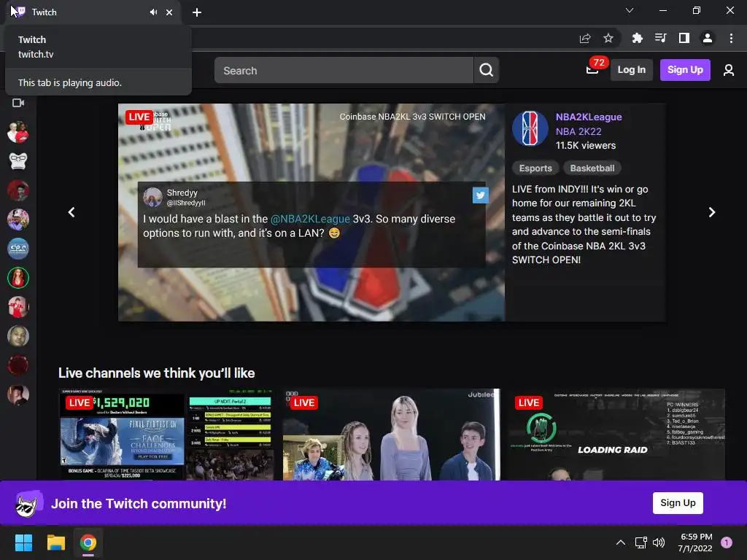The height and width of the screenshot is (560, 747).
Task: Open the volume control in system tray
Action: (x=659, y=542)
